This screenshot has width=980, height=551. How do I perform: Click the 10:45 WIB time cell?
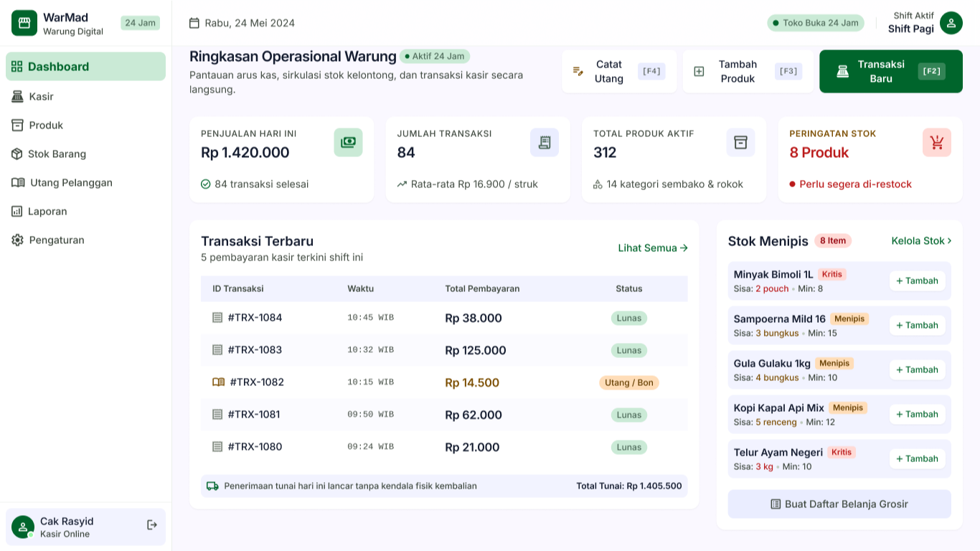point(371,317)
